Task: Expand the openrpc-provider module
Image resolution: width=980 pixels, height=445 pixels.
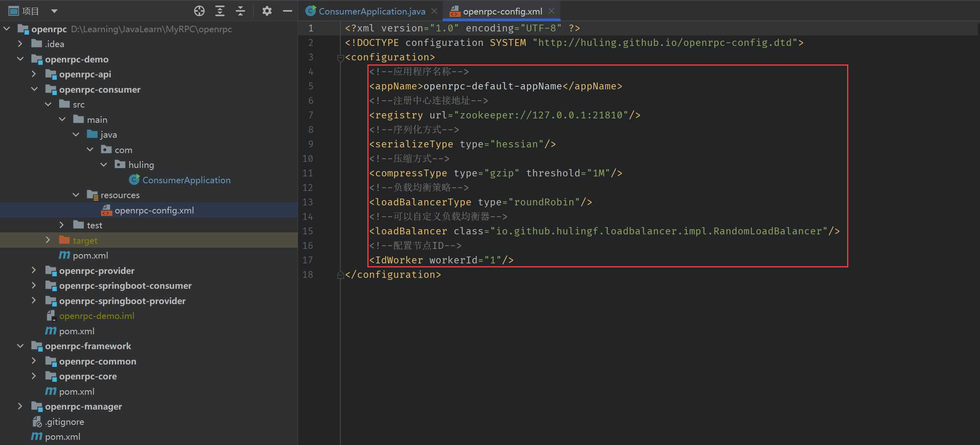Action: (x=34, y=271)
